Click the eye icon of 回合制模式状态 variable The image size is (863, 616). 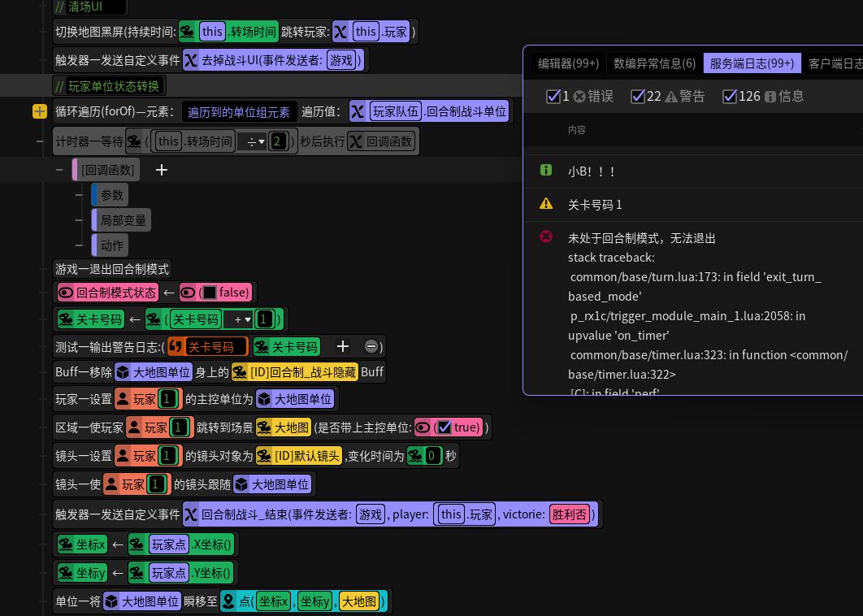[66, 293]
